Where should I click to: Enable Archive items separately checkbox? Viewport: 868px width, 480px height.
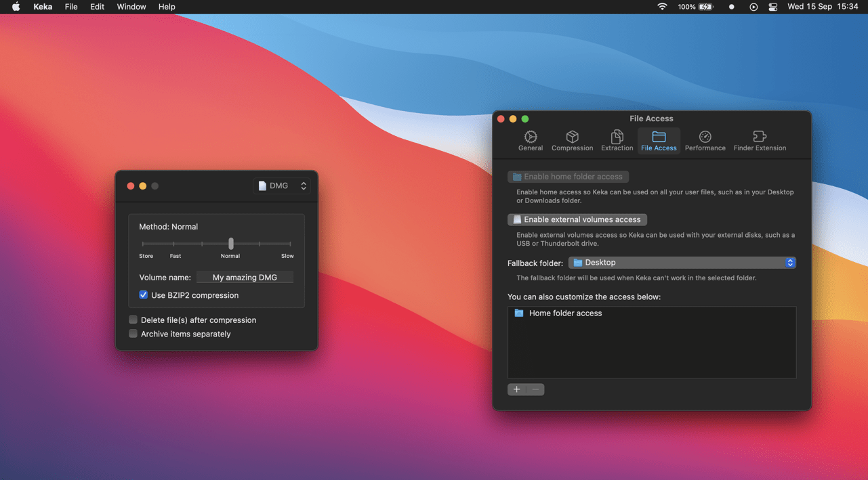click(133, 334)
